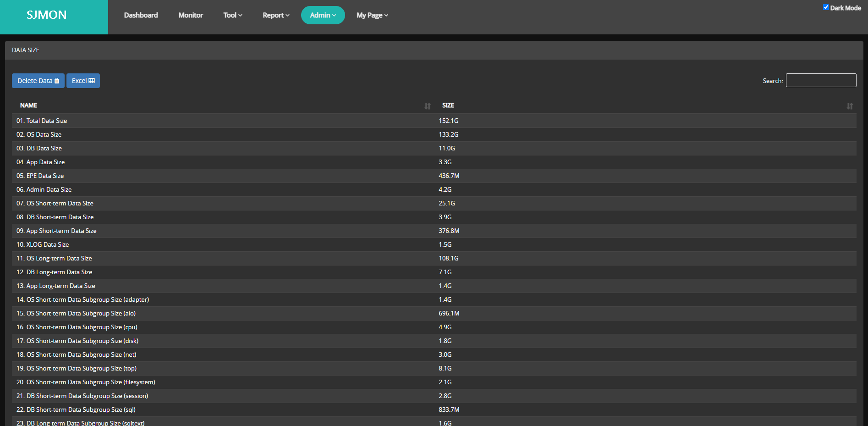Open the Monitor menu item
Image resolution: width=868 pixels, height=426 pixels.
191,15
